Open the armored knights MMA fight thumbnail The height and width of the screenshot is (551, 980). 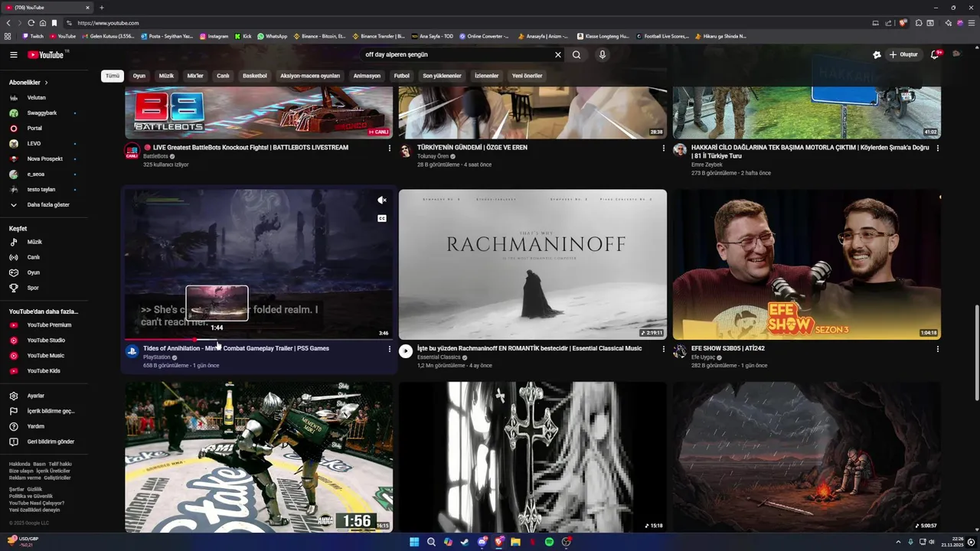(x=259, y=457)
